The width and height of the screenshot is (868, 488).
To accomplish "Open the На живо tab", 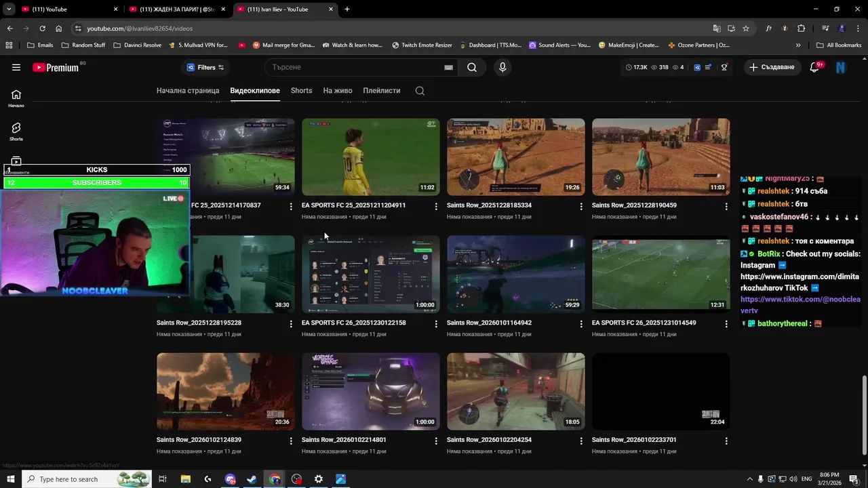I will pyautogui.click(x=338, y=90).
